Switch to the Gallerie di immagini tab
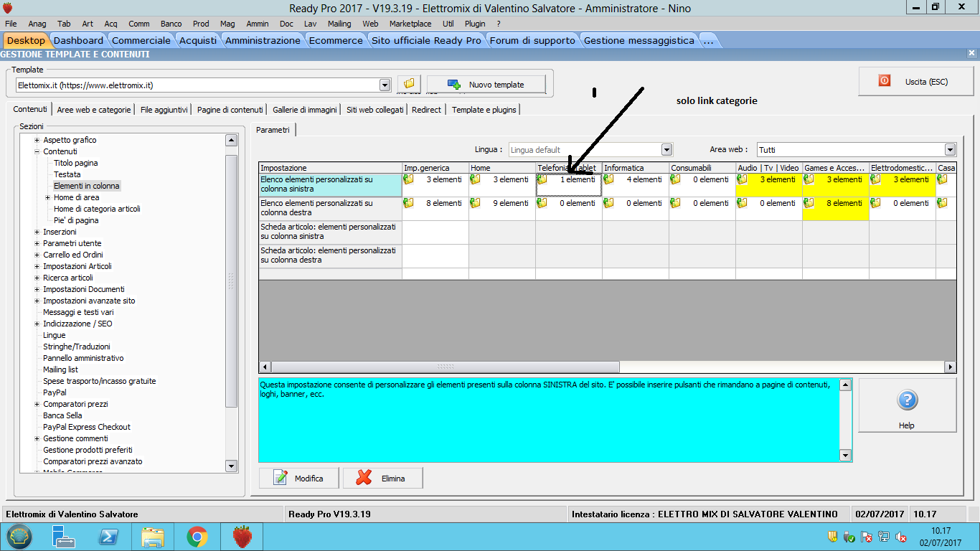This screenshot has height=551, width=980. click(x=305, y=110)
